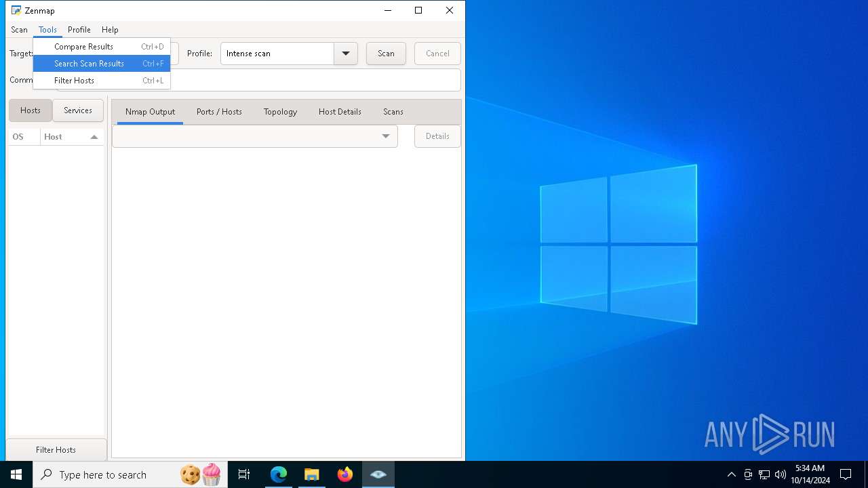Click the Cancel scan button
868x488 pixels.
[x=437, y=54]
